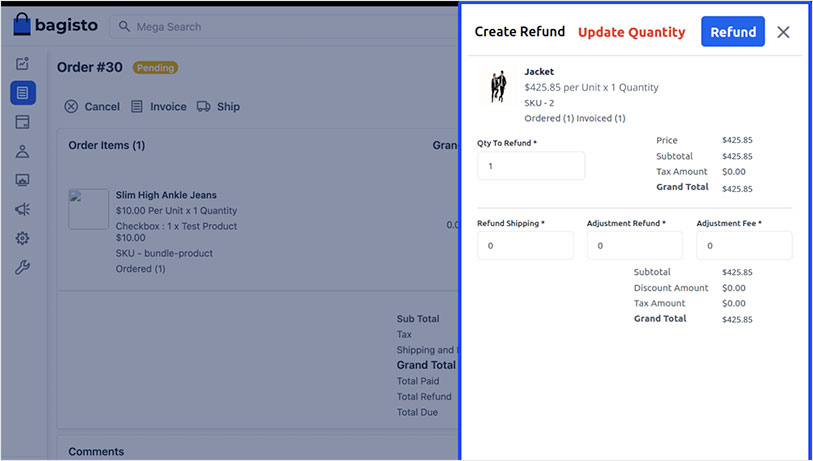Go to Customers via sidebar icon
Image resolution: width=813 pixels, height=461 pixels.
coord(23,151)
